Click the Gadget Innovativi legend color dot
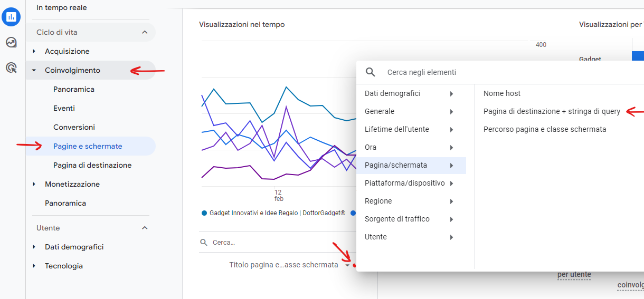 pos(204,213)
